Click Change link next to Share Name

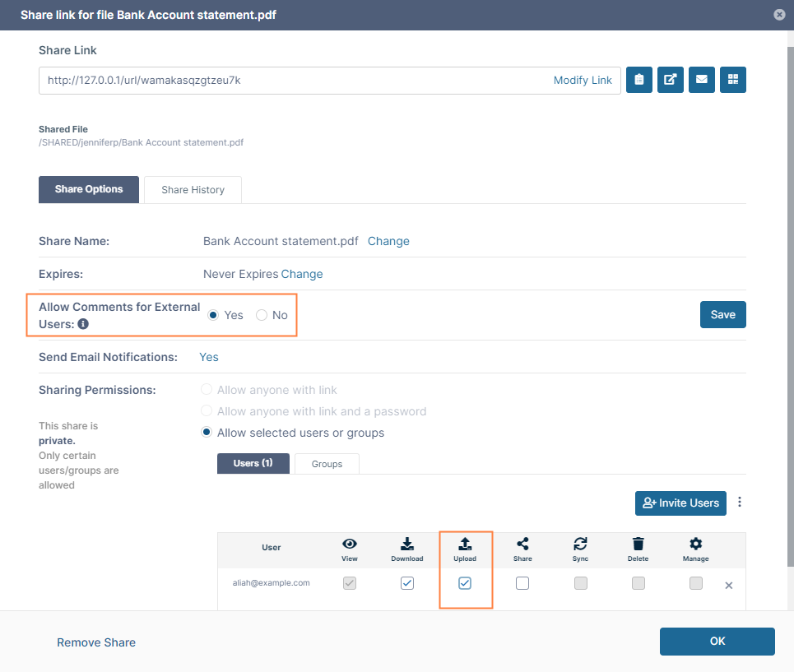pyautogui.click(x=388, y=241)
